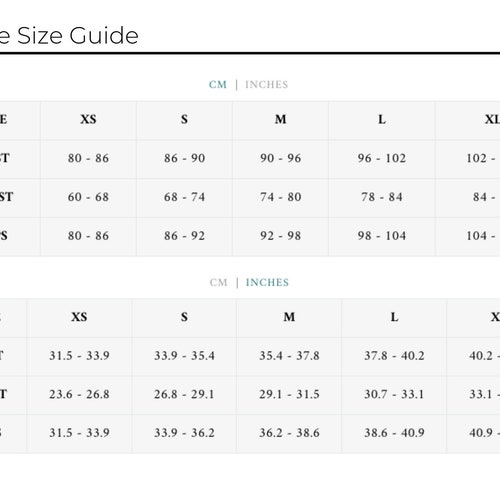500x500 pixels.
Task: Select INCHES tab above the second table
Action: tap(267, 283)
